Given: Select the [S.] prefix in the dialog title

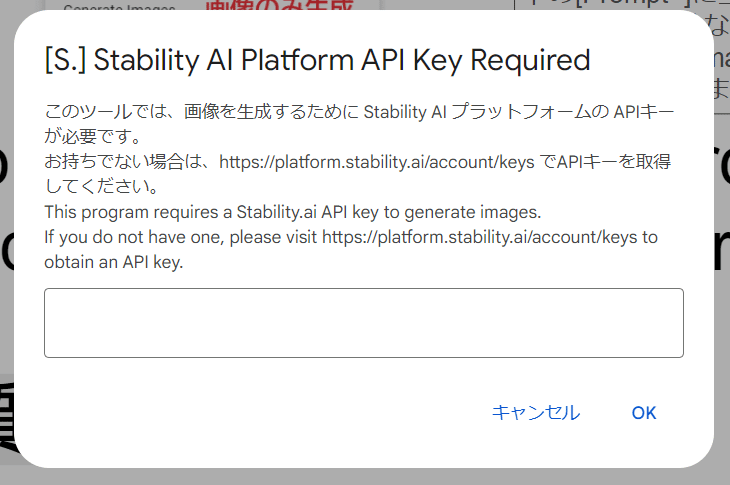Looking at the screenshot, I should point(65,61).
